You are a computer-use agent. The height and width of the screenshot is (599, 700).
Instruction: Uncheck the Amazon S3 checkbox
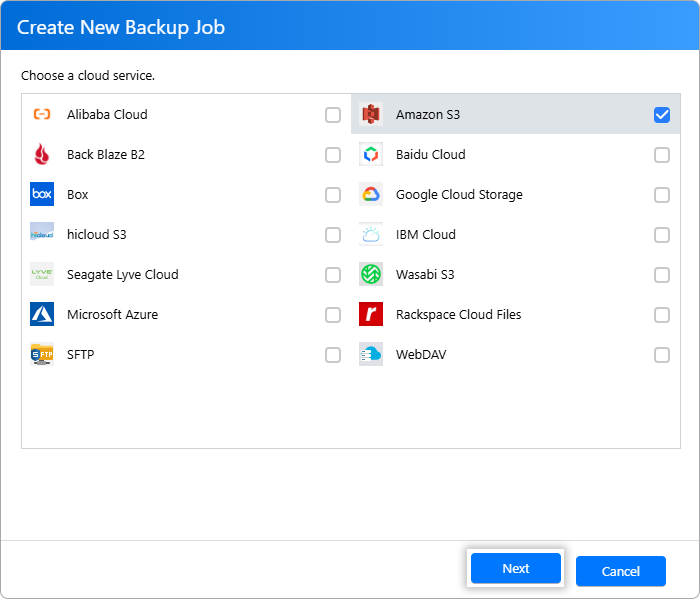(662, 115)
